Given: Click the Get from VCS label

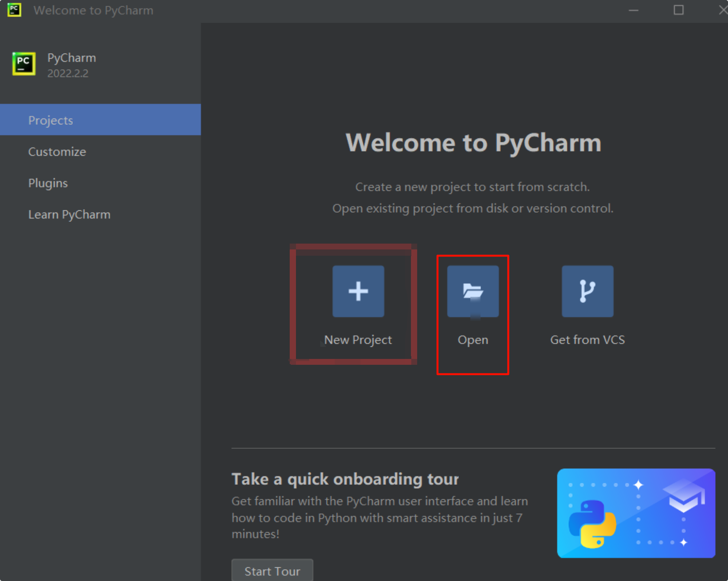Looking at the screenshot, I should (x=587, y=340).
